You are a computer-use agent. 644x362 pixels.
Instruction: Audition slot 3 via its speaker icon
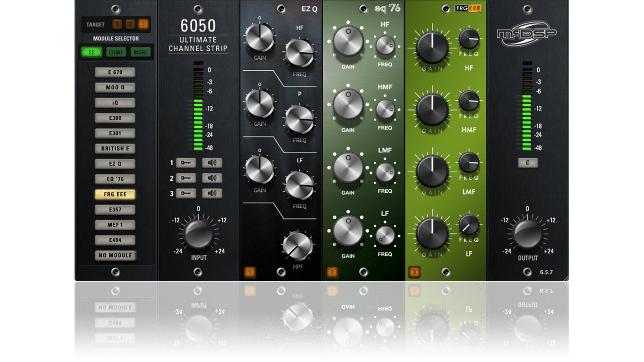[213, 193]
